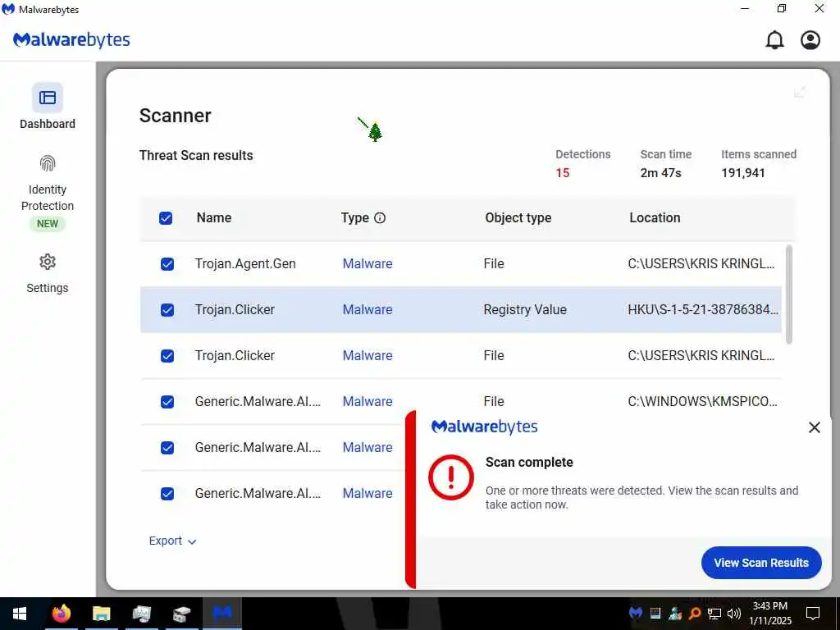Open Windows Start menu

tap(20, 614)
